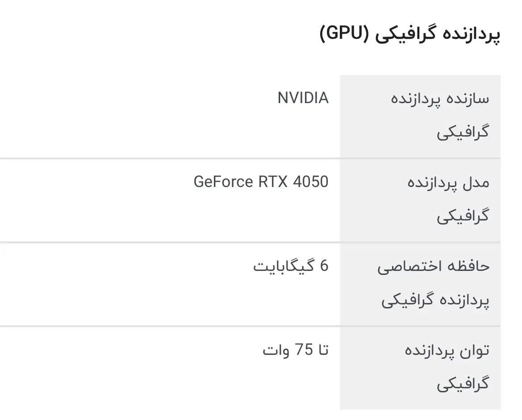This screenshot has width=522, height=420.
Task: Click the word گیگابایت
Action: (284, 266)
